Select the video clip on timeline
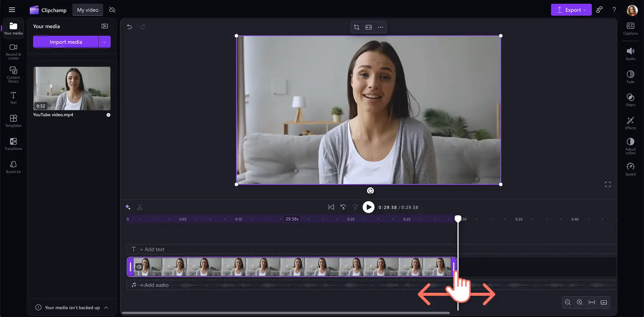The width and height of the screenshot is (644, 317). coord(292,267)
